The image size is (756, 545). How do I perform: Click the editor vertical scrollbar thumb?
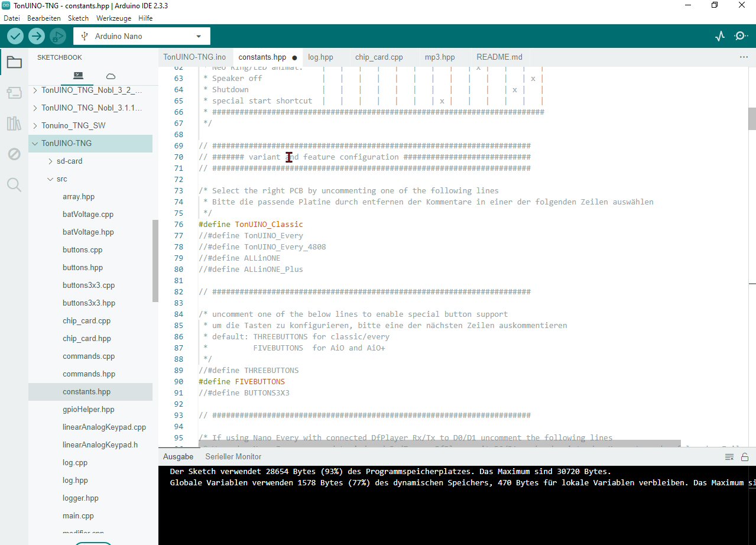(x=752, y=118)
